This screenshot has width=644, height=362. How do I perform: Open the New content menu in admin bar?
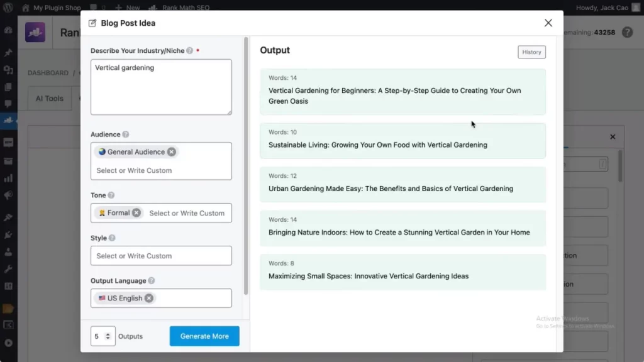(x=127, y=8)
